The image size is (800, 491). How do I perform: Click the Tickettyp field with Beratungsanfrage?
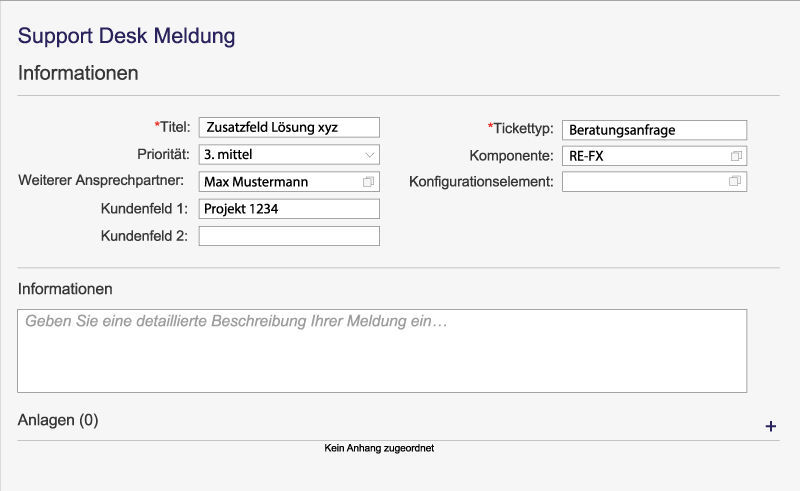654,130
